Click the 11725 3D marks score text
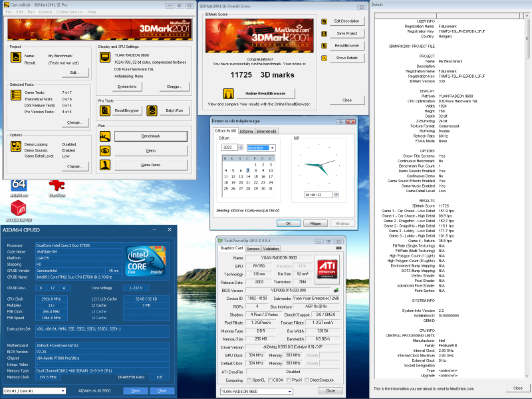 [262, 75]
